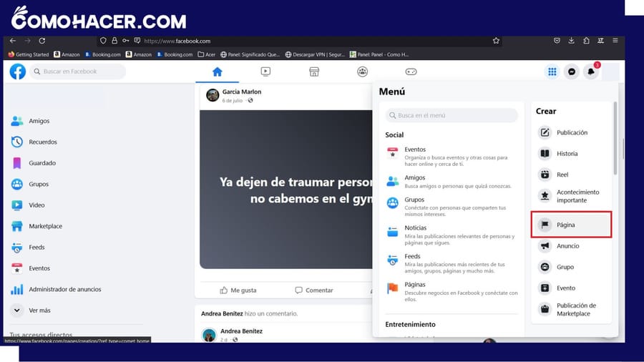Create Acontecimiento importante
This screenshot has height=362, width=644.
[x=571, y=196]
